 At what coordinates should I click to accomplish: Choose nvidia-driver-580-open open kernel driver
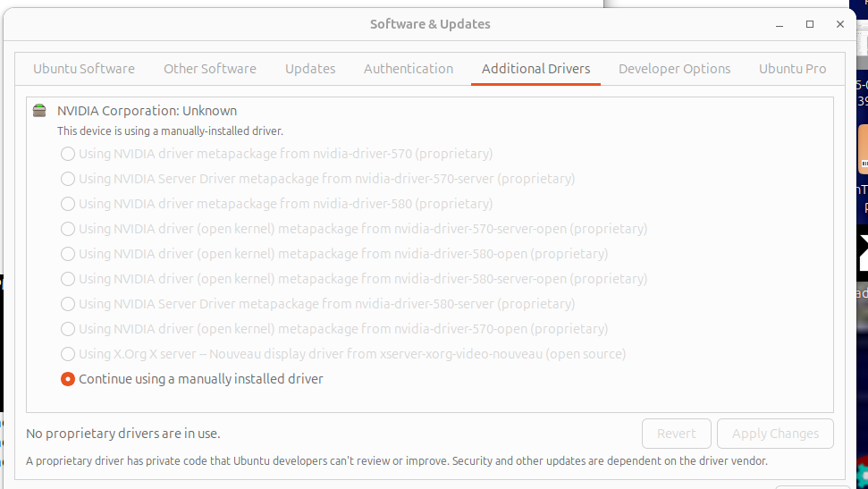[68, 254]
